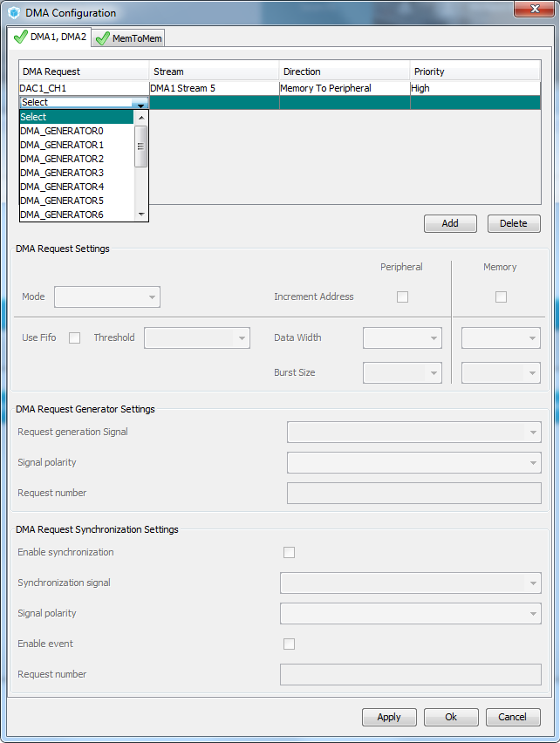Click the High priority cell
This screenshot has width=560, height=743.
coord(475,88)
